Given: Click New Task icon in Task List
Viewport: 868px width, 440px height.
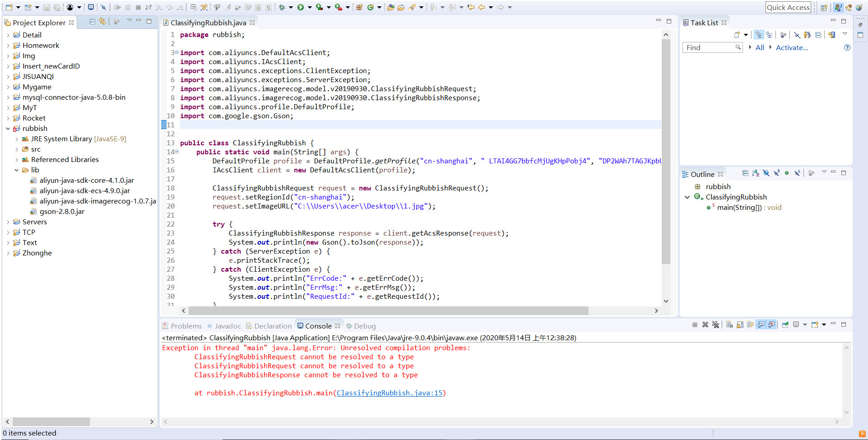Looking at the screenshot, I should (x=737, y=35).
